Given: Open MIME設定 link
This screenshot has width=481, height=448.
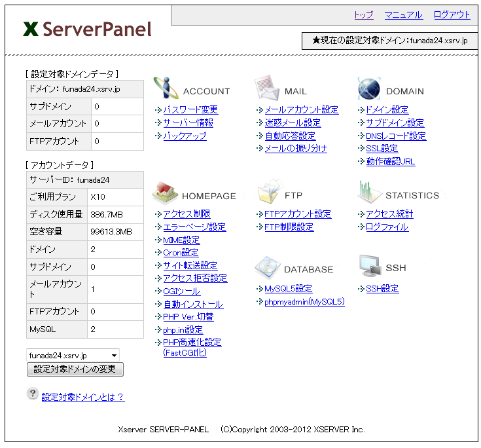Looking at the screenshot, I should (x=181, y=240).
